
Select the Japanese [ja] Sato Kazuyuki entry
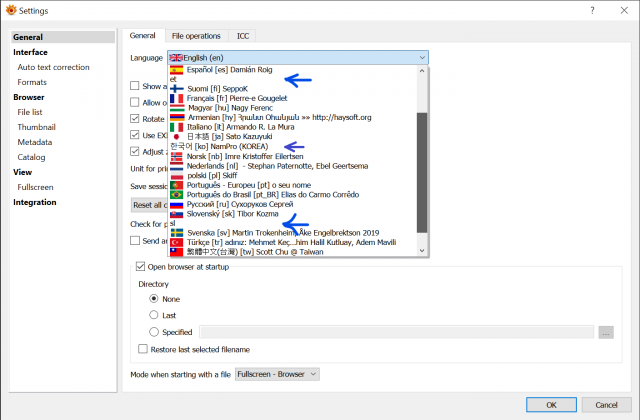pos(293,136)
